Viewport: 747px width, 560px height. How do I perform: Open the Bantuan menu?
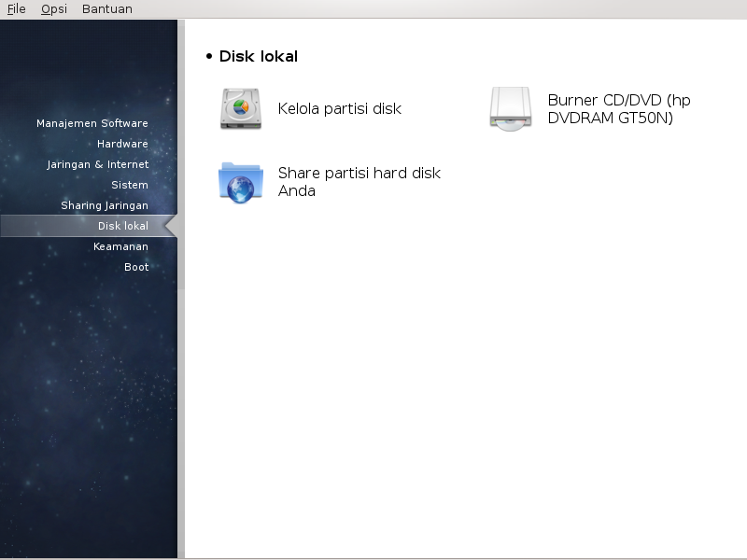(x=107, y=9)
